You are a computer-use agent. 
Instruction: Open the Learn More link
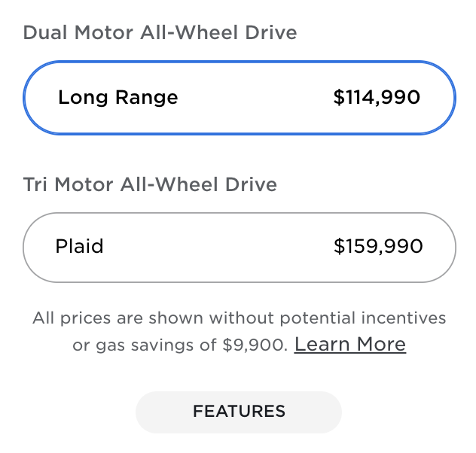[350, 345]
